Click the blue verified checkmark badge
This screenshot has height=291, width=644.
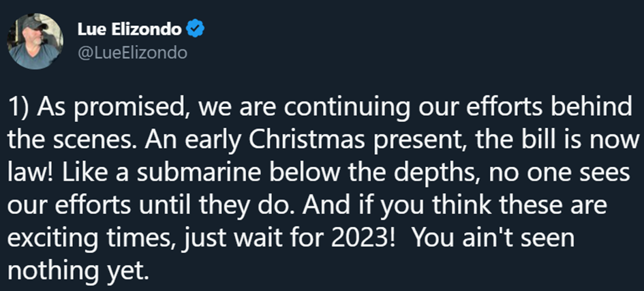(x=196, y=29)
